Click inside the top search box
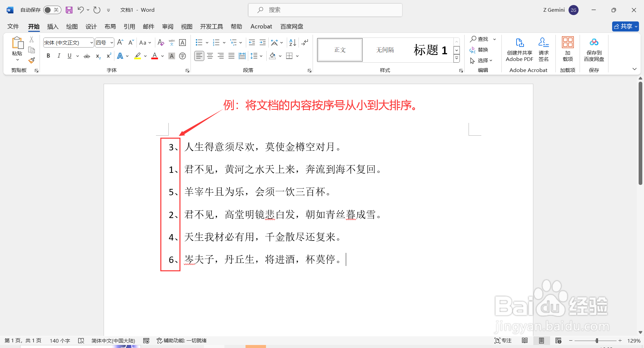The image size is (644, 348). click(325, 10)
